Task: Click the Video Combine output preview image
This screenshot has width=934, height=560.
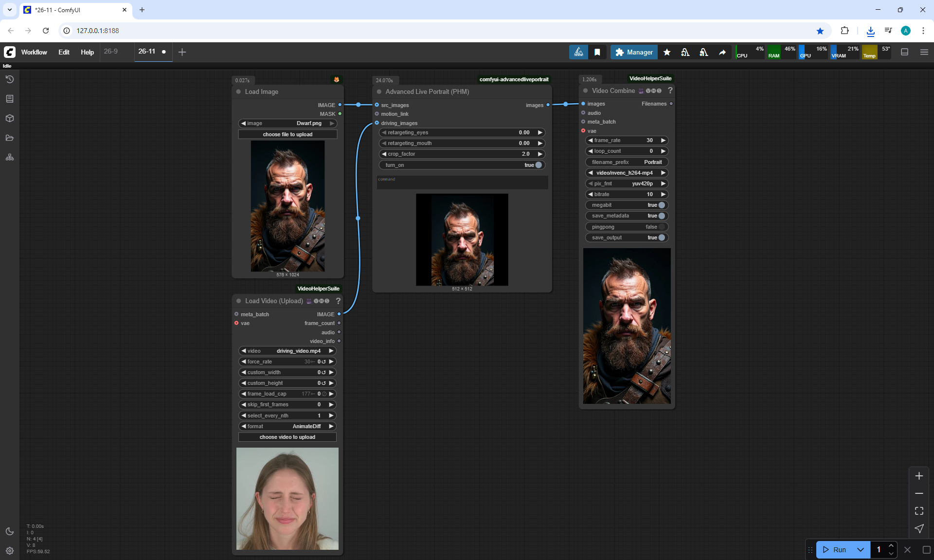Action: coord(627,325)
